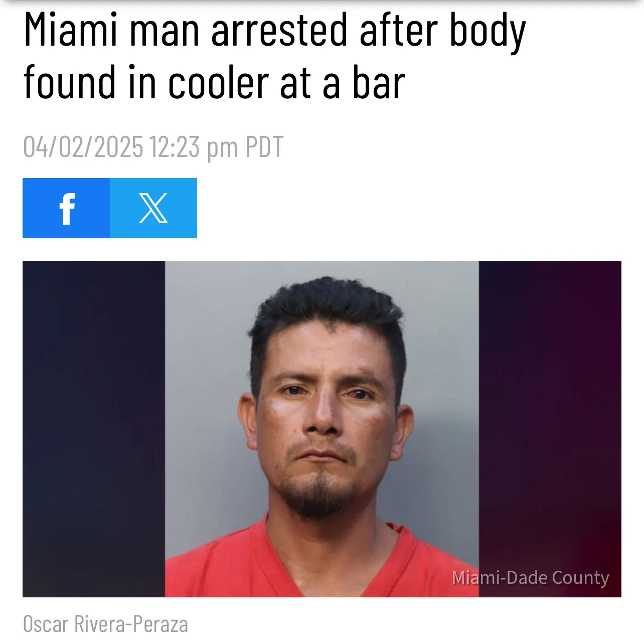This screenshot has height=644, width=644.
Task: Click the 'Oscar Rivera-Peraza' photo caption
Action: 105,624
